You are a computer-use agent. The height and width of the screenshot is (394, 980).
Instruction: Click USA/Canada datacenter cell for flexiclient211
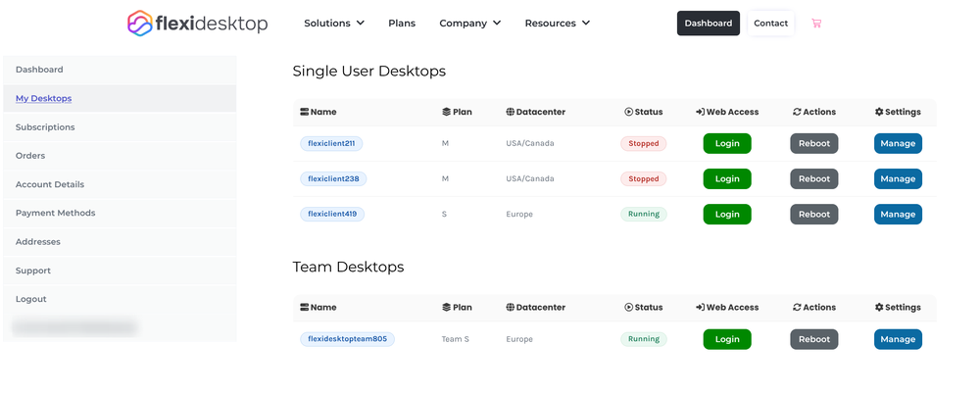tap(530, 143)
